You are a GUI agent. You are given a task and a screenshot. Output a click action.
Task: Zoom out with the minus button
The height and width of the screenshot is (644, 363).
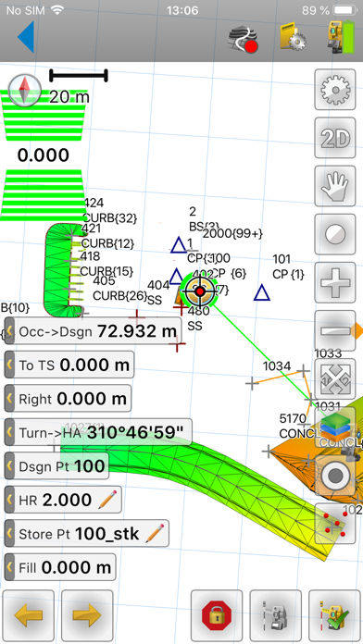click(x=335, y=330)
